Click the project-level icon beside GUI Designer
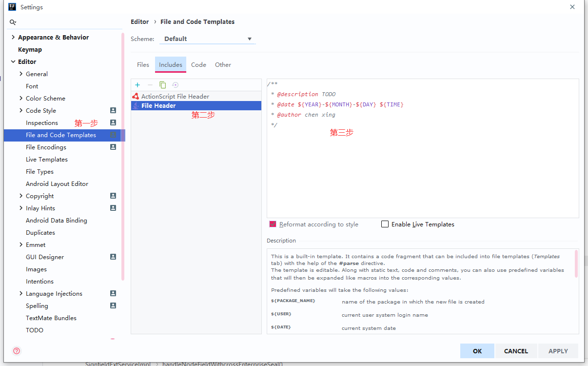 coord(113,257)
